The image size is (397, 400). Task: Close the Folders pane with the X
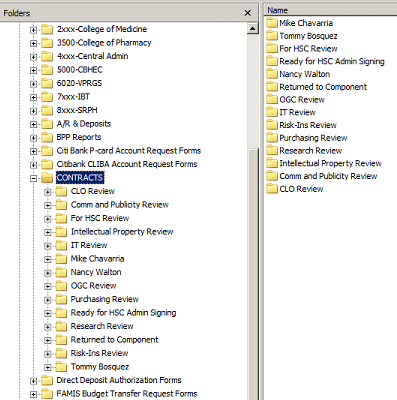coord(248,13)
